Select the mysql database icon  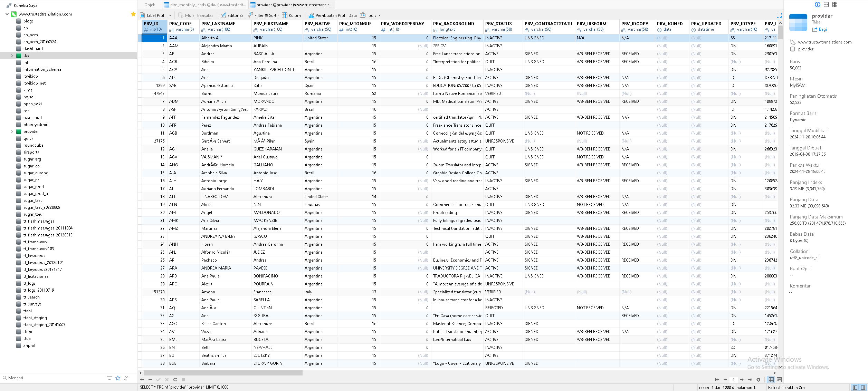click(19, 97)
